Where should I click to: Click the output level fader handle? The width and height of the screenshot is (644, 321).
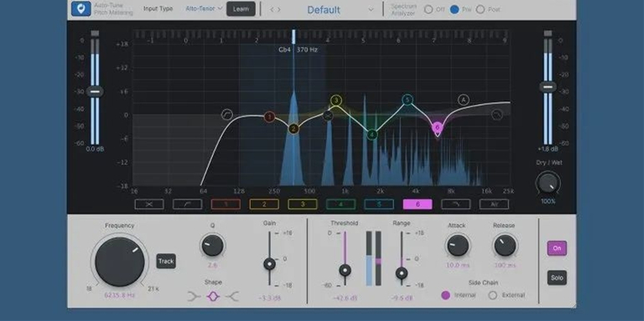click(548, 86)
